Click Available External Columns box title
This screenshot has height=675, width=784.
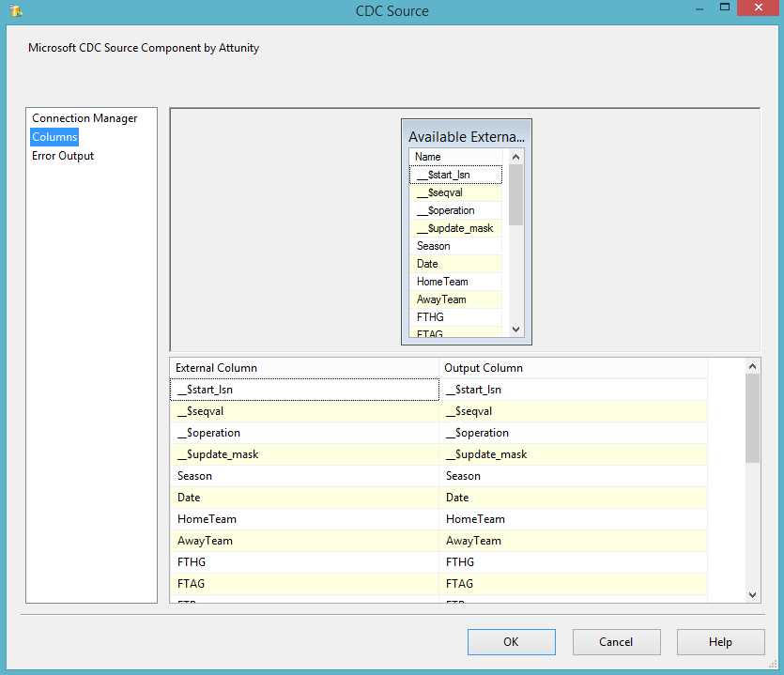click(467, 136)
